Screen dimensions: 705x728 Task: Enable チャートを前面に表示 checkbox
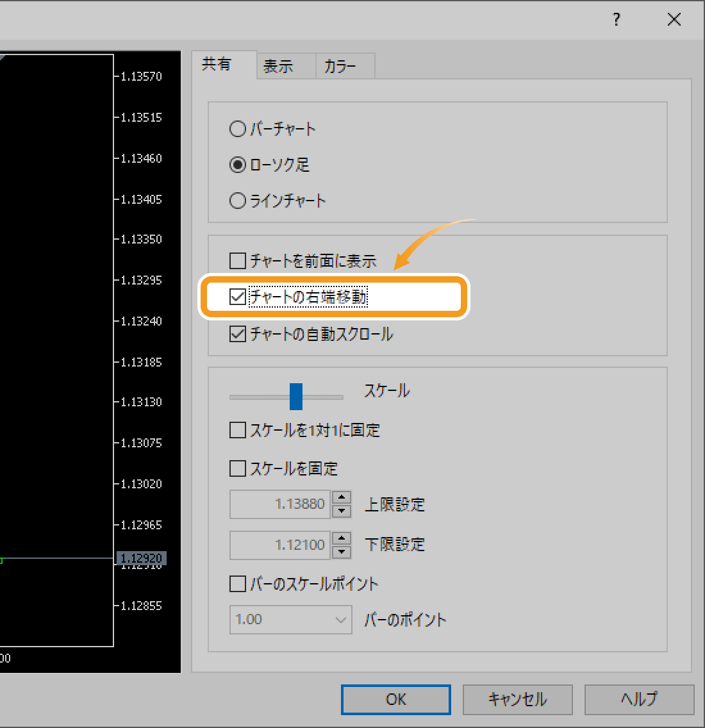point(238,261)
